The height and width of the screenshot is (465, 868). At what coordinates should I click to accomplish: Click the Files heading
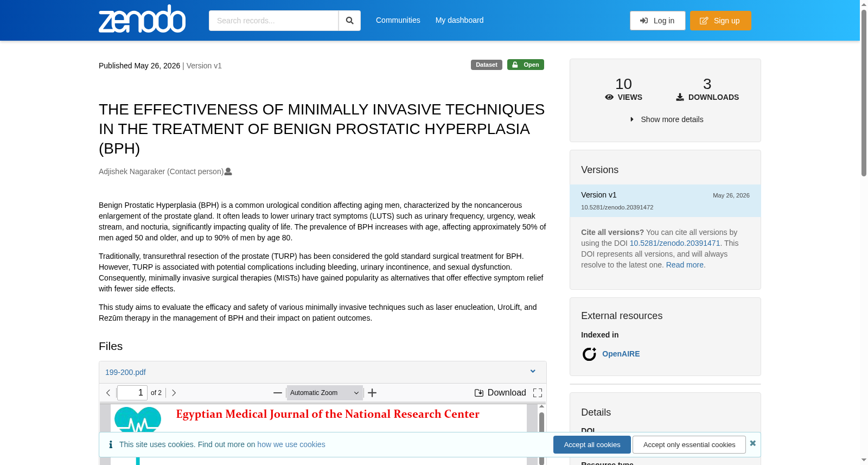pyautogui.click(x=111, y=346)
